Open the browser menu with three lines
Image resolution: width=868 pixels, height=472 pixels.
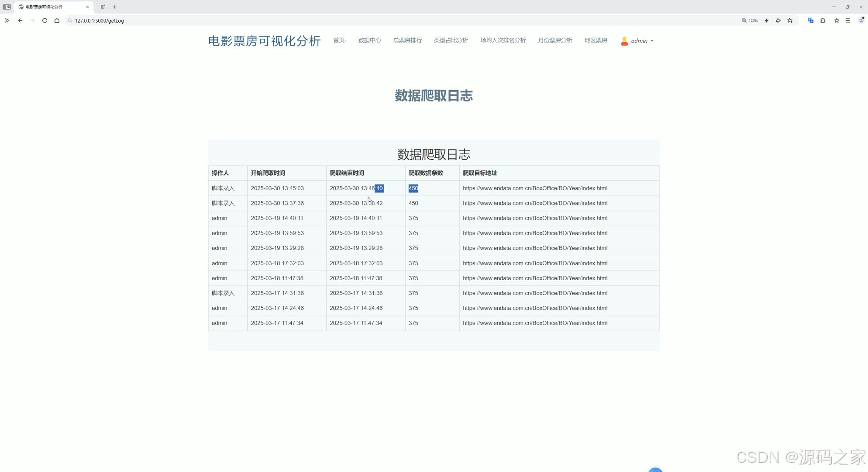[x=848, y=21]
